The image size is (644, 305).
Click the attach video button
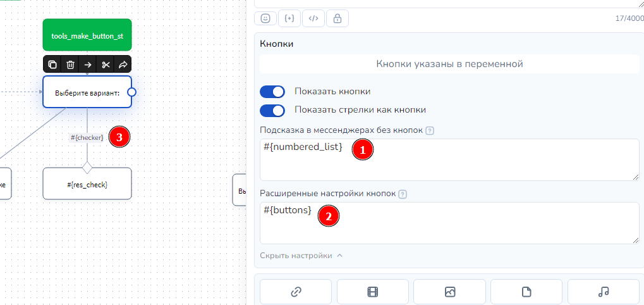(372, 292)
